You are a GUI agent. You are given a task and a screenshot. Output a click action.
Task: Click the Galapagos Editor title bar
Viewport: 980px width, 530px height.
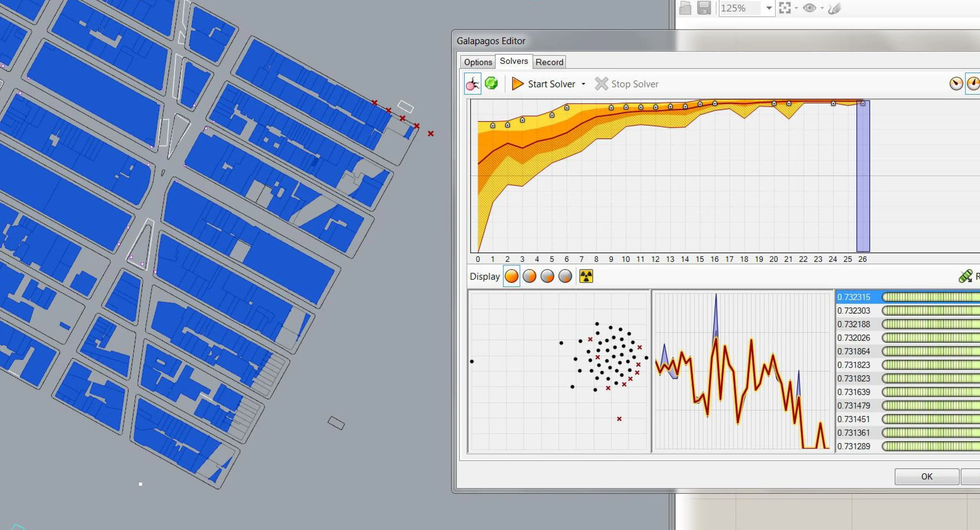(716, 41)
